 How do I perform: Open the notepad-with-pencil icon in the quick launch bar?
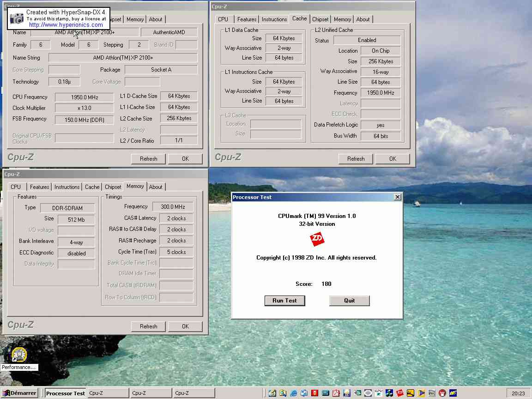[x=272, y=393]
